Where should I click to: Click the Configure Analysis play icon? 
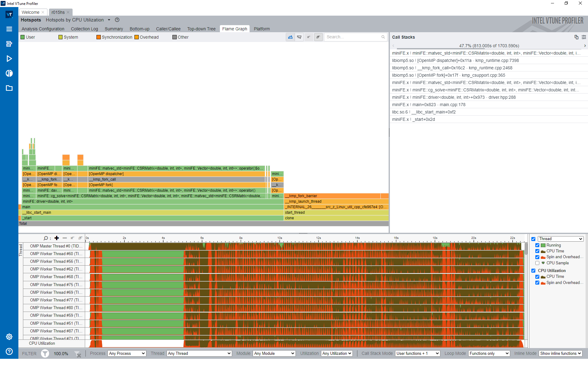point(9,59)
